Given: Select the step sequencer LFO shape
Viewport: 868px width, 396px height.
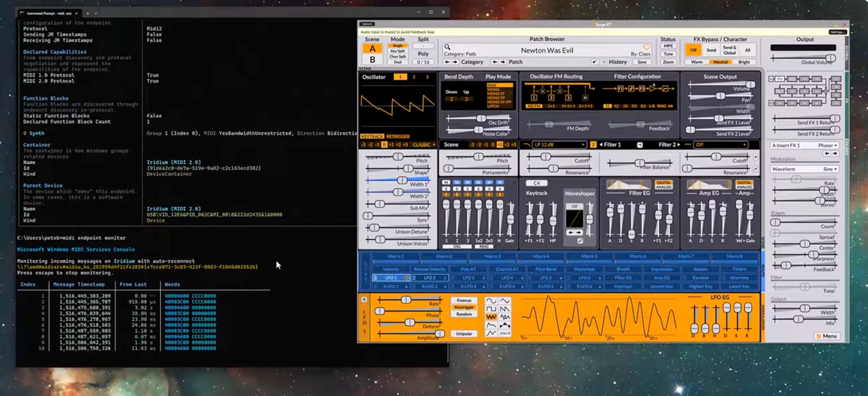Looking at the screenshot, I should [x=505, y=325].
